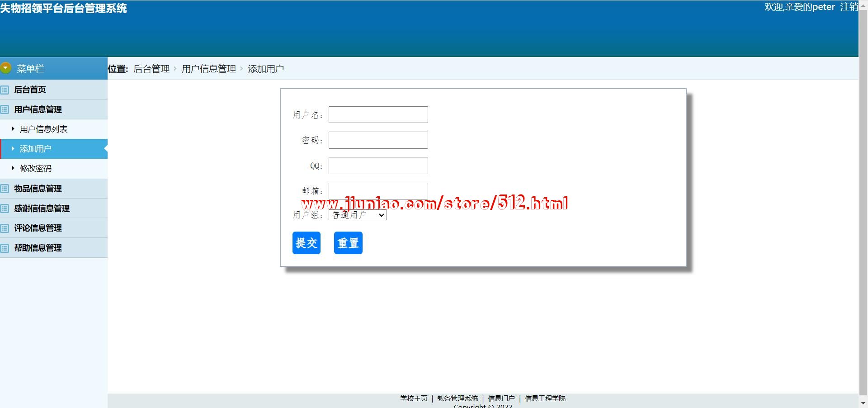
Task: Log out via the 注销 link
Action: 849,7
